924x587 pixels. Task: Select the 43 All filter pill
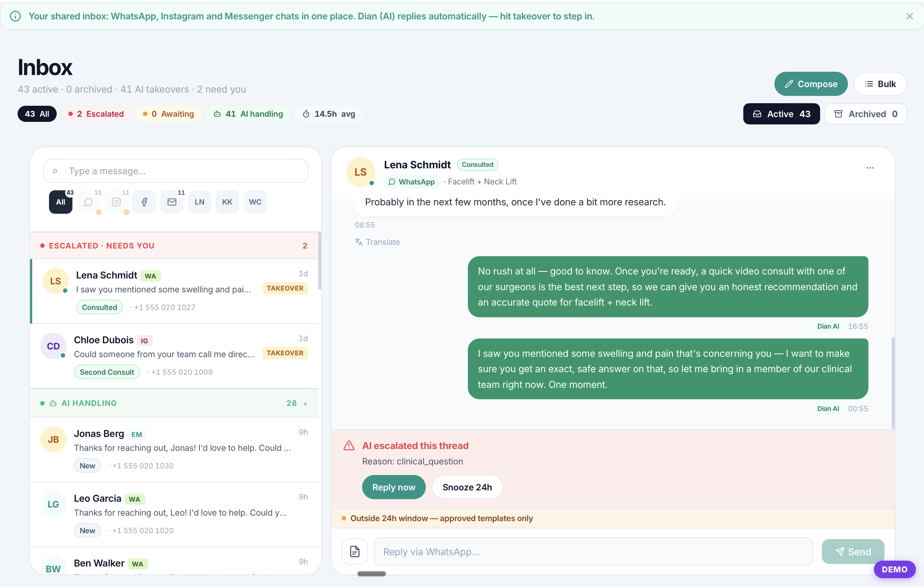click(x=37, y=114)
